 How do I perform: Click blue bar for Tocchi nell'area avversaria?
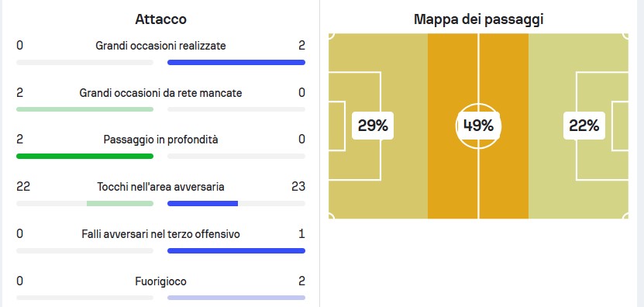202,203
